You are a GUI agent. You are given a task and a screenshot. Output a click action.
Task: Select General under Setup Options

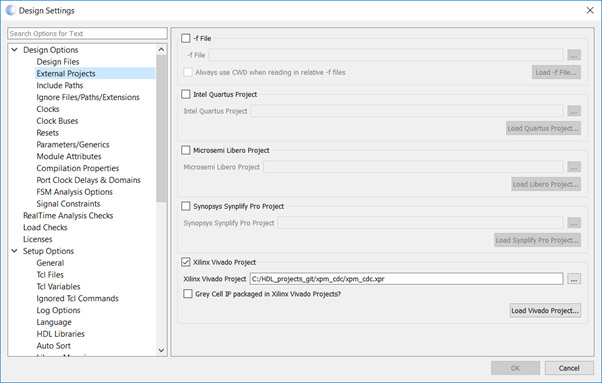[x=50, y=263]
